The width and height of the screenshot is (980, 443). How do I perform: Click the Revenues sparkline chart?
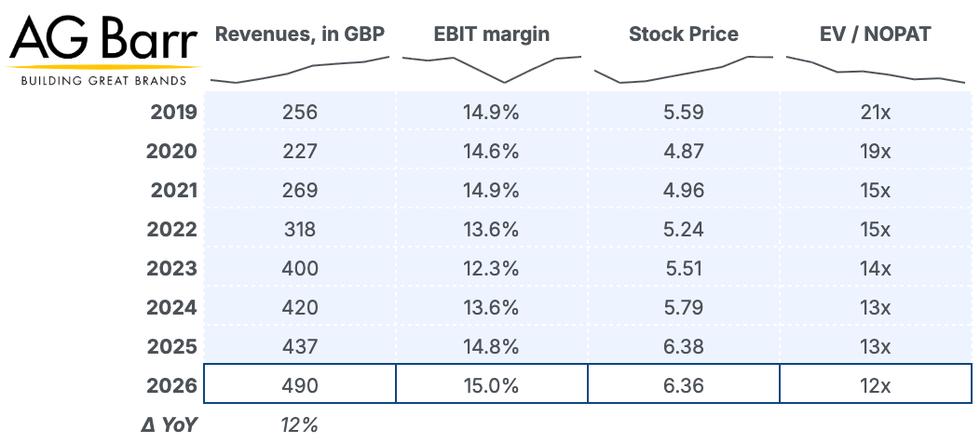(300, 70)
